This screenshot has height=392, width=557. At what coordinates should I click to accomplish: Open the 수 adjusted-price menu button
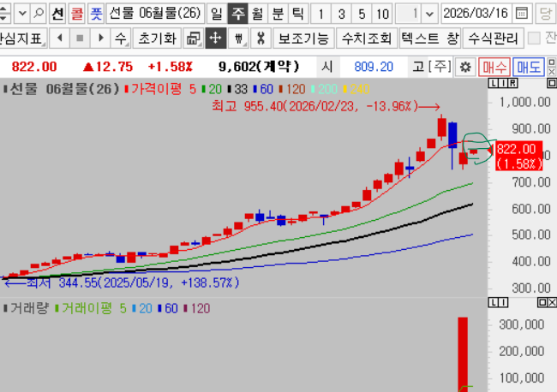121,38
